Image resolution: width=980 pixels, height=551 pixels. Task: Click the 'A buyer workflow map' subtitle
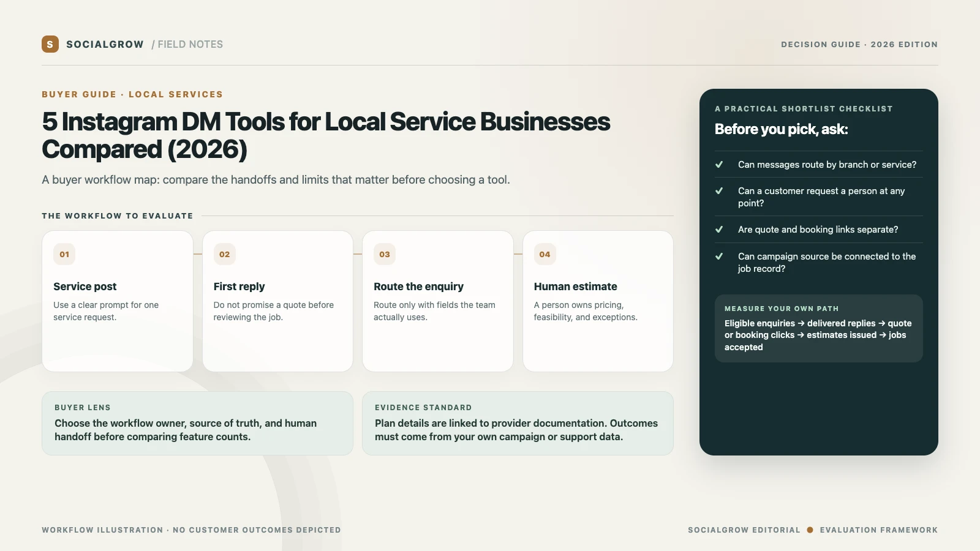tap(276, 179)
